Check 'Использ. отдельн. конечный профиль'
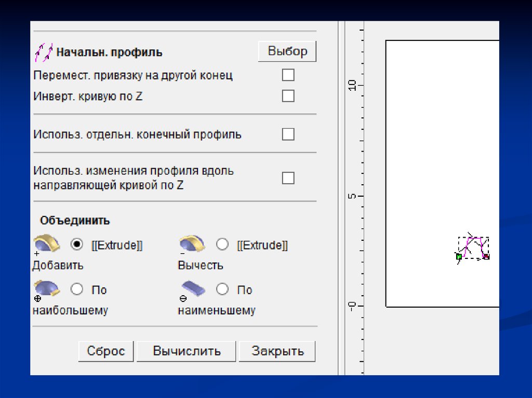 tap(288, 134)
